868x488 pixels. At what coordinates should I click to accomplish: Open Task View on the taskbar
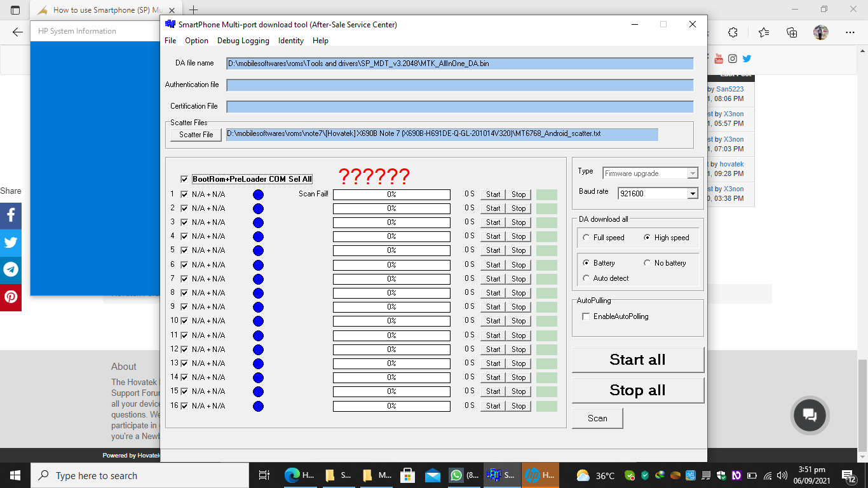click(x=264, y=475)
